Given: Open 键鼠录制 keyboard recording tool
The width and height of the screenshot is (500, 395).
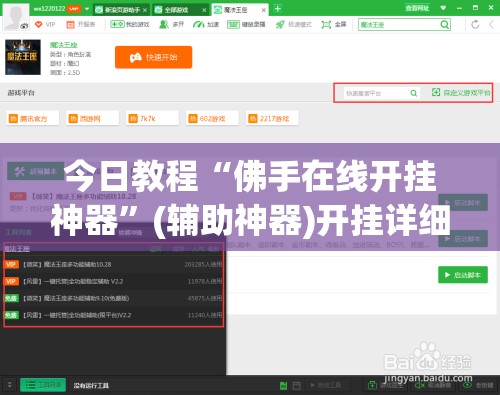Looking at the screenshot, I should click(x=246, y=24).
